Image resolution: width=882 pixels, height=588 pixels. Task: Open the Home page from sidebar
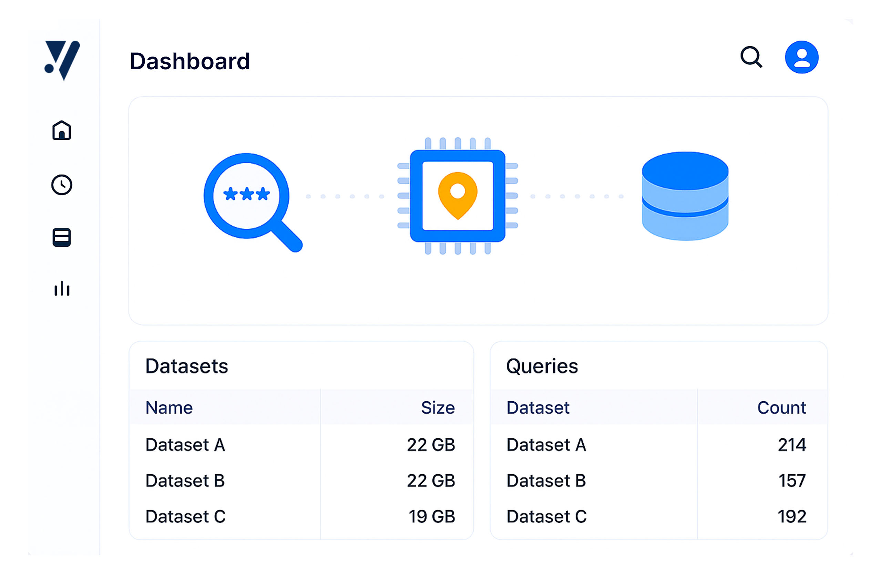point(62,130)
